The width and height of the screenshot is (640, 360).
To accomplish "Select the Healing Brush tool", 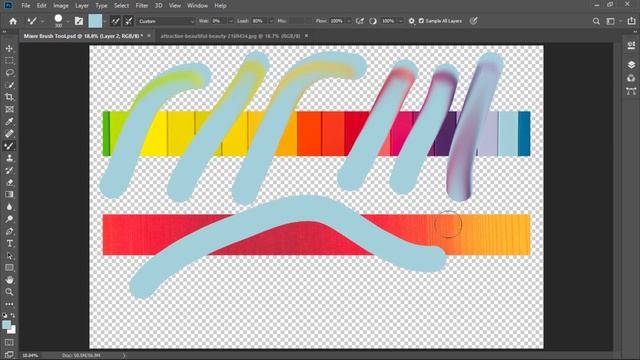I will 9,134.
